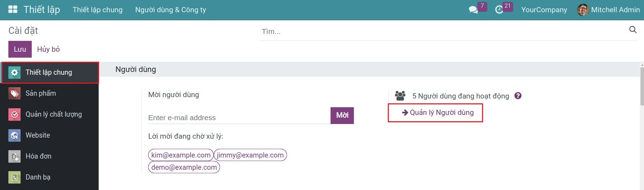Focus the Enter e-mail address field
Image resolution: width=644 pixels, height=190 pixels.
coord(239,118)
